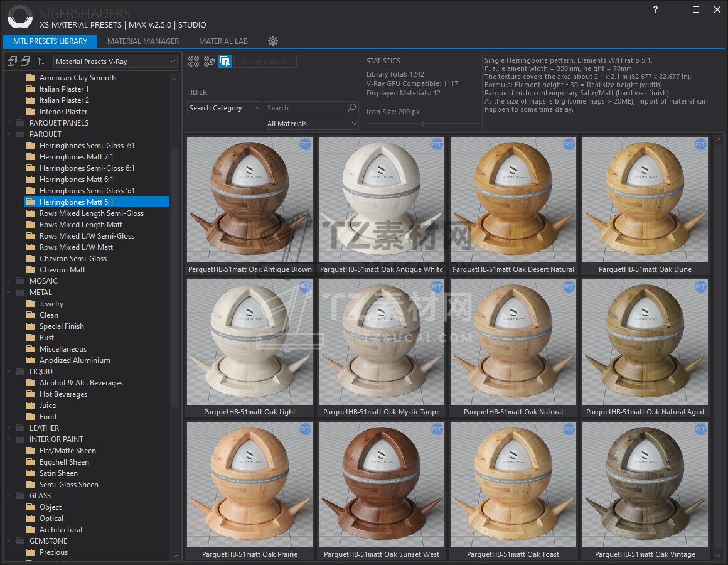
Task: Click folder icon beside Optical
Action: [x=31, y=518]
